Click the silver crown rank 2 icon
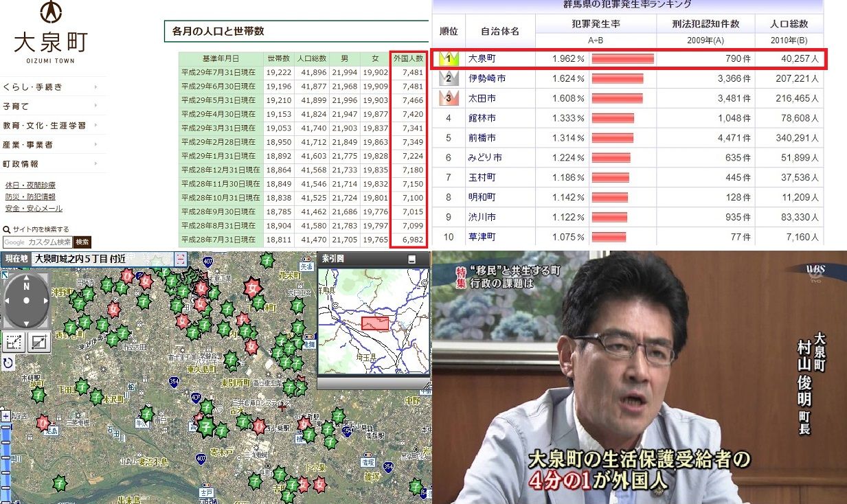 448,79
